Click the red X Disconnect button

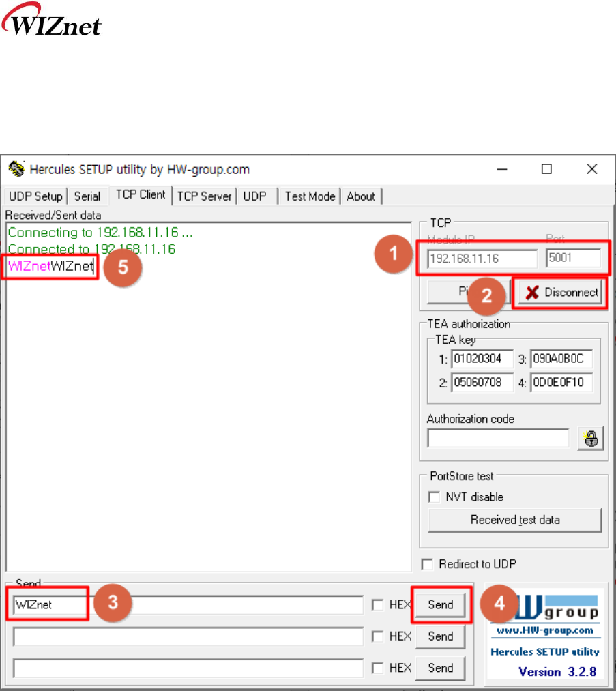(x=561, y=292)
